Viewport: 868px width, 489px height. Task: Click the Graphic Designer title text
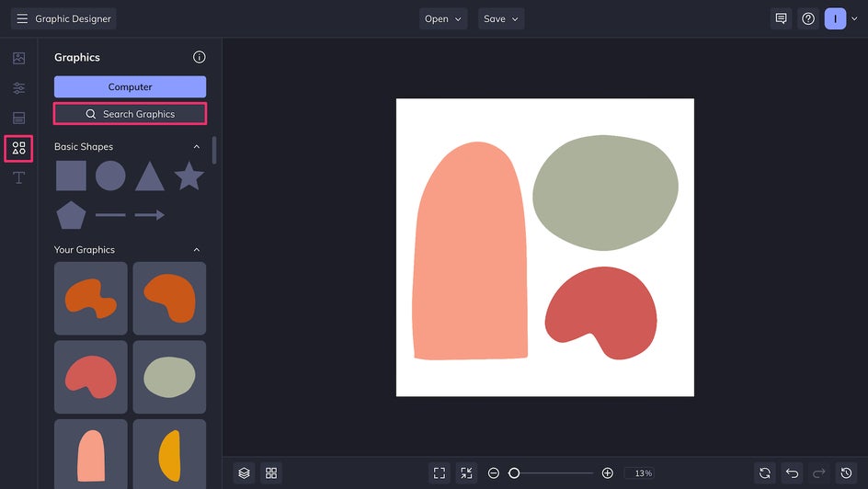73,18
